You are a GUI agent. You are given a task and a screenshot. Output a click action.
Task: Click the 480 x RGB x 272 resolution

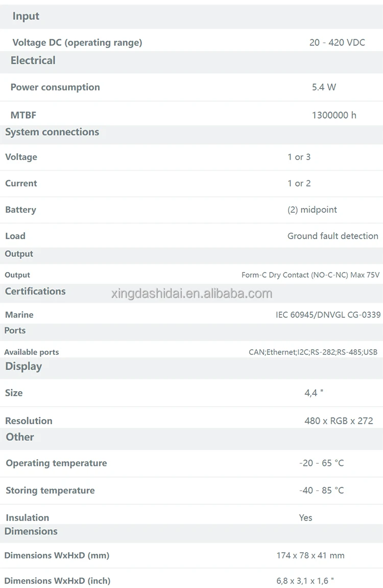pyautogui.click(x=339, y=421)
